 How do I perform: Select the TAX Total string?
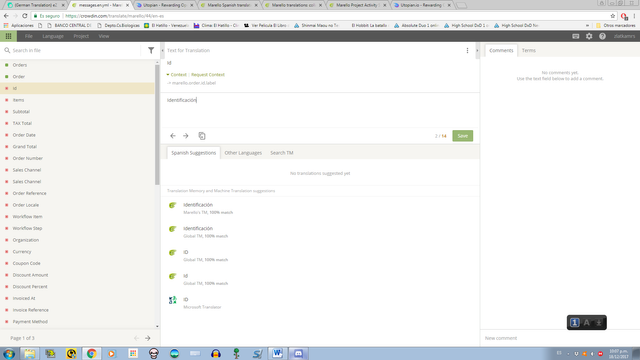point(78,123)
